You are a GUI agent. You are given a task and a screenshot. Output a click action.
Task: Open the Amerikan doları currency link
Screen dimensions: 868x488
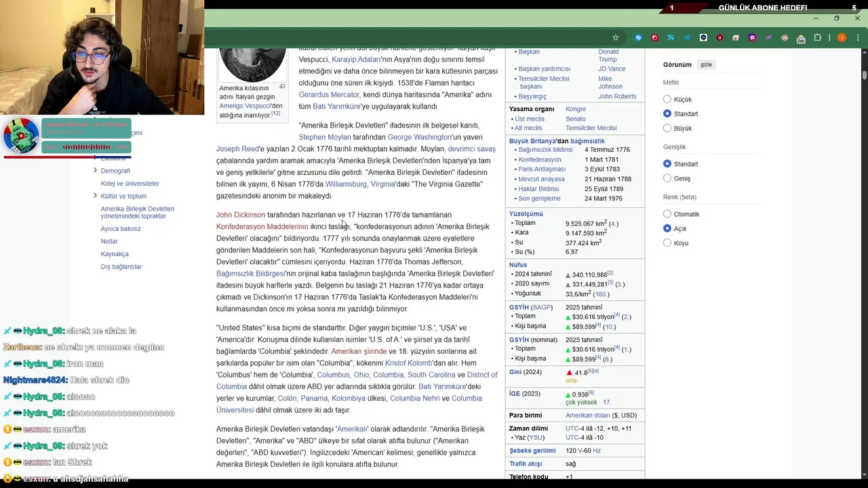[588, 415]
